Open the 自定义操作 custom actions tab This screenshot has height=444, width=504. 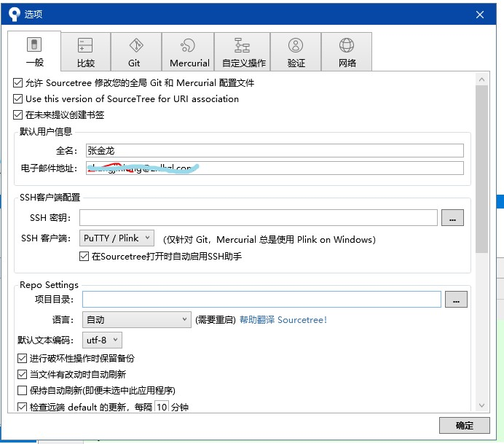242,52
